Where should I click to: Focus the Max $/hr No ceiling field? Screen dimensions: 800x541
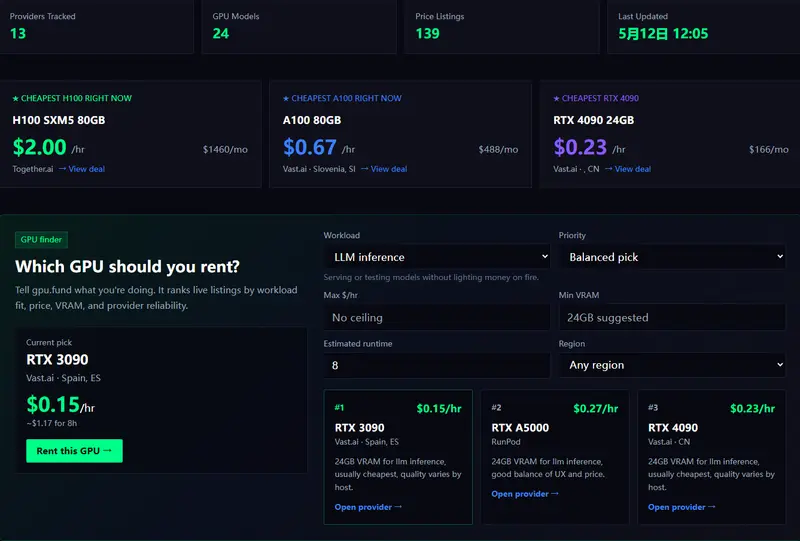click(x=437, y=317)
